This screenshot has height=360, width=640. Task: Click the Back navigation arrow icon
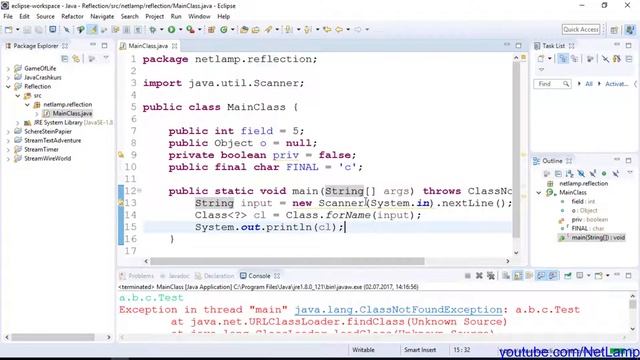pos(339,29)
